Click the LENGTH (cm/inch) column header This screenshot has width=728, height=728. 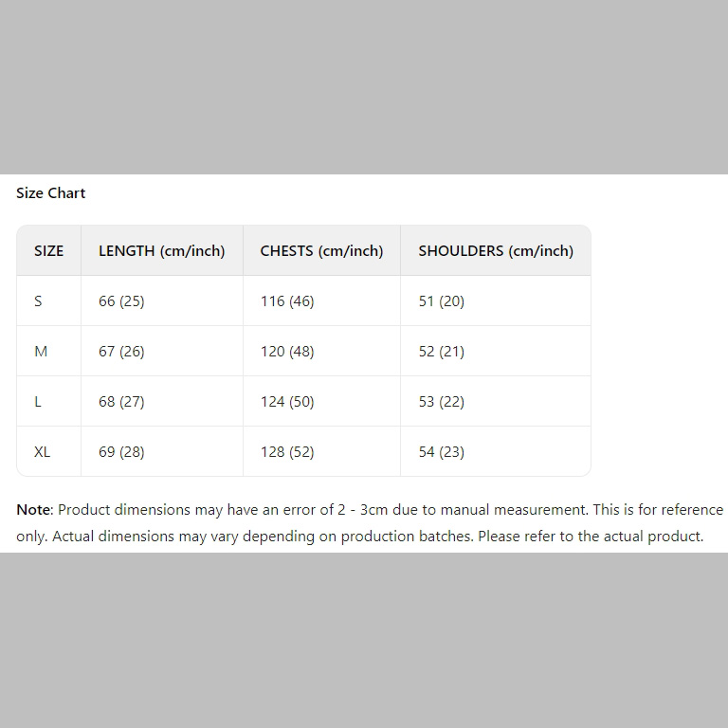162,251
